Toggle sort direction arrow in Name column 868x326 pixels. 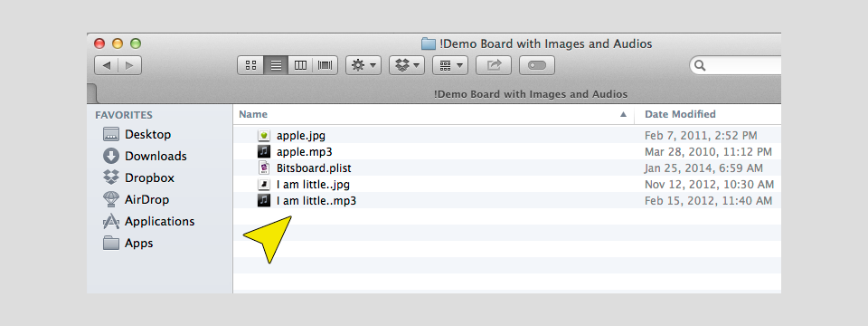click(x=623, y=115)
